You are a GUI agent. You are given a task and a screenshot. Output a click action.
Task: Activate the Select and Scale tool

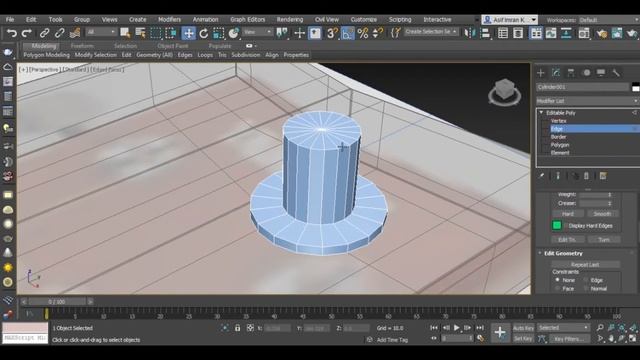[x=218, y=33]
